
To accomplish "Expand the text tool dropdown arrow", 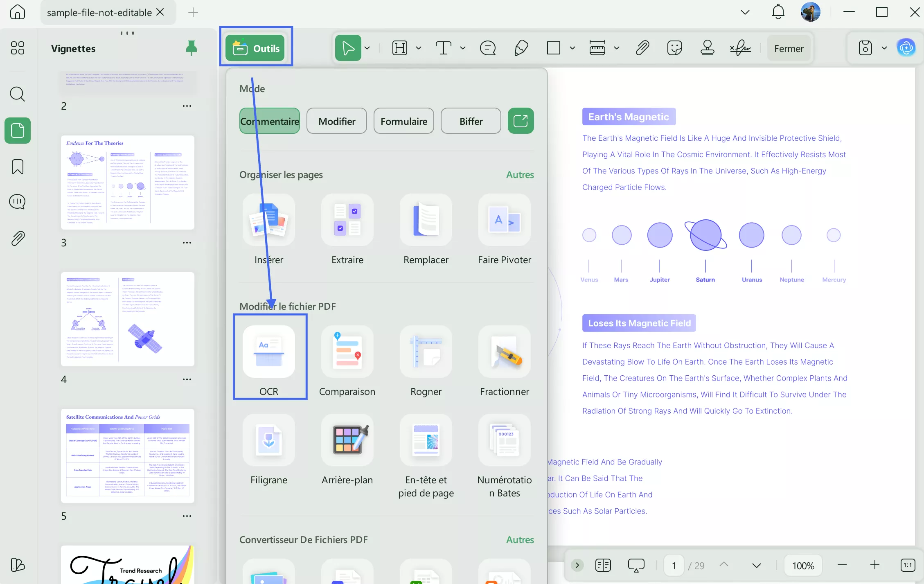I will click(x=462, y=48).
